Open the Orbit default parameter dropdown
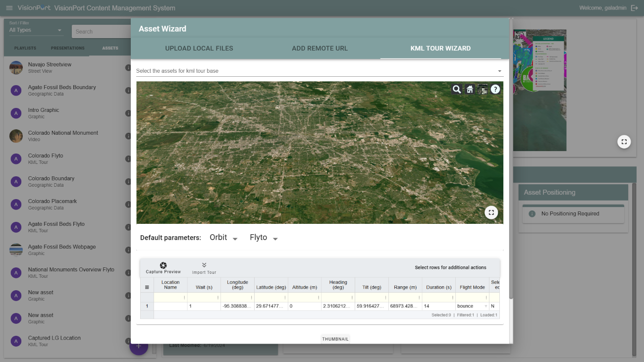The image size is (644, 362). [235, 239]
